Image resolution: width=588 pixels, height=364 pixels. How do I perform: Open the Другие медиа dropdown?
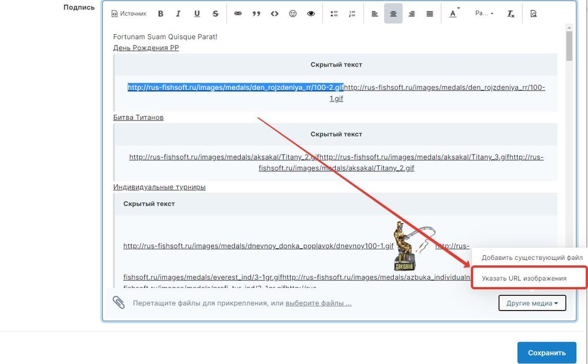coord(532,303)
